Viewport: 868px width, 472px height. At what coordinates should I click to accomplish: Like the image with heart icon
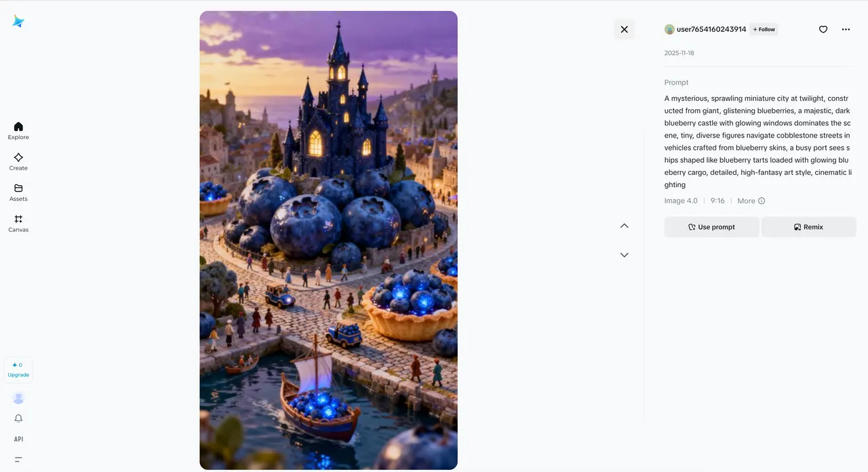point(823,29)
